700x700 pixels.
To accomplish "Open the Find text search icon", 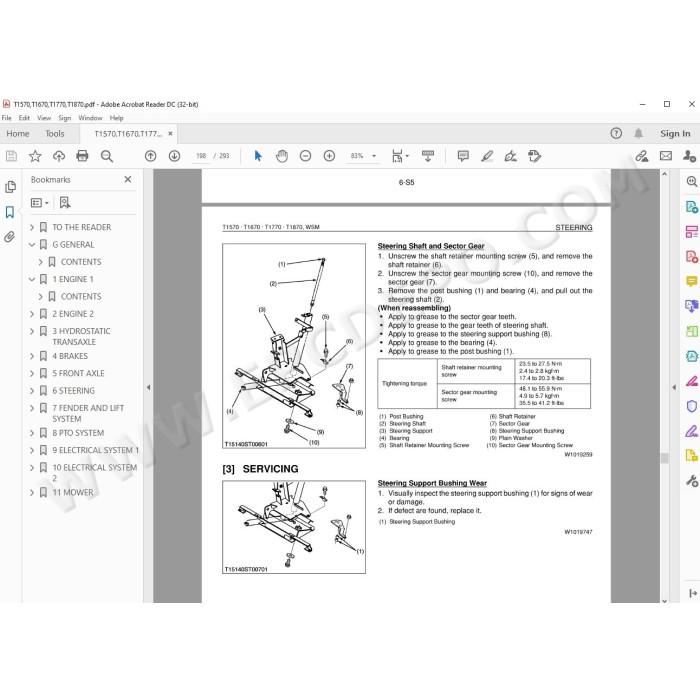I will pos(107,156).
